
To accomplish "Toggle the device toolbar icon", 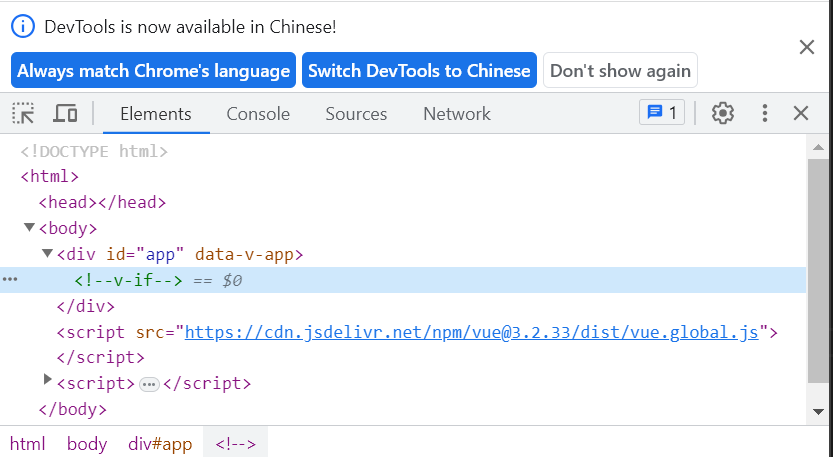I will pos(65,113).
